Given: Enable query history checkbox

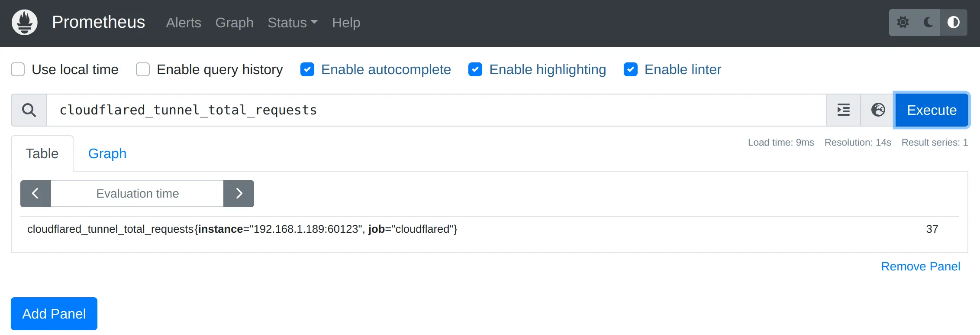Looking at the screenshot, I should tap(143, 69).
